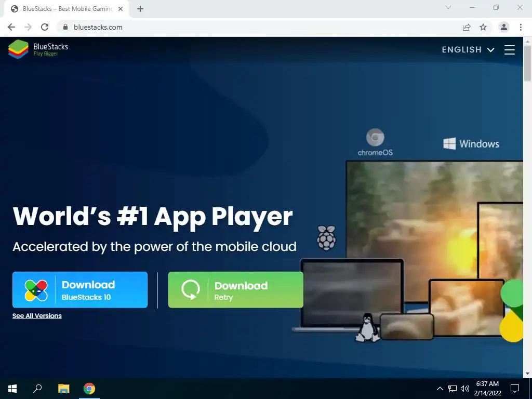Viewport: 532px width, 399px height.
Task: Close the BlueStacks tab
Action: click(121, 9)
